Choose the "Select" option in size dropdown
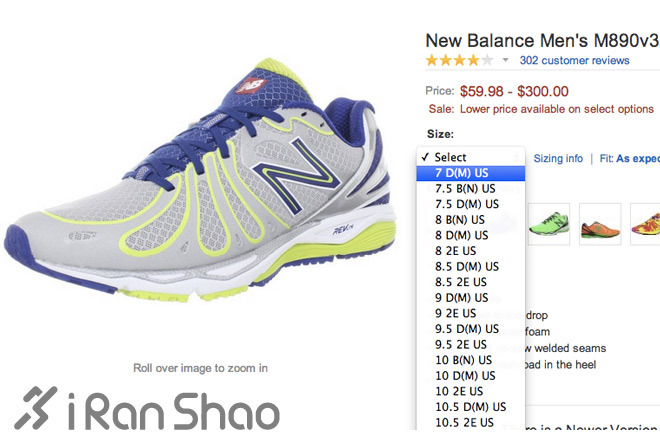 coord(450,157)
